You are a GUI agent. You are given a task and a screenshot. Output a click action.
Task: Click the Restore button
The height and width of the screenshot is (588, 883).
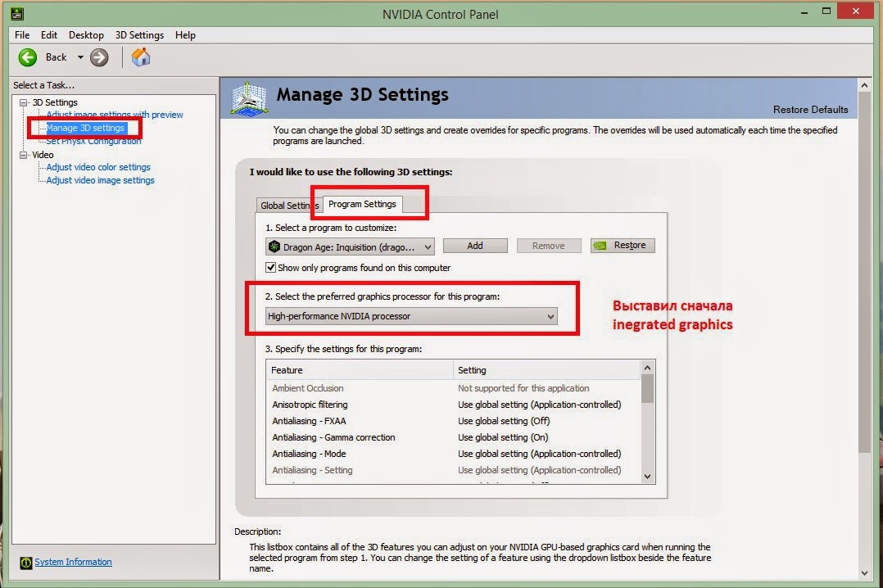pos(623,246)
